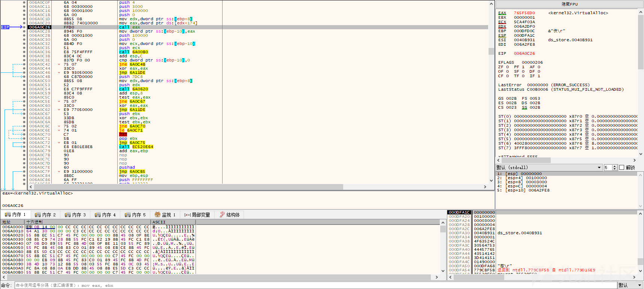Click call arguments panel scroll-up arrow
The image size is (644, 289).
(641, 174)
